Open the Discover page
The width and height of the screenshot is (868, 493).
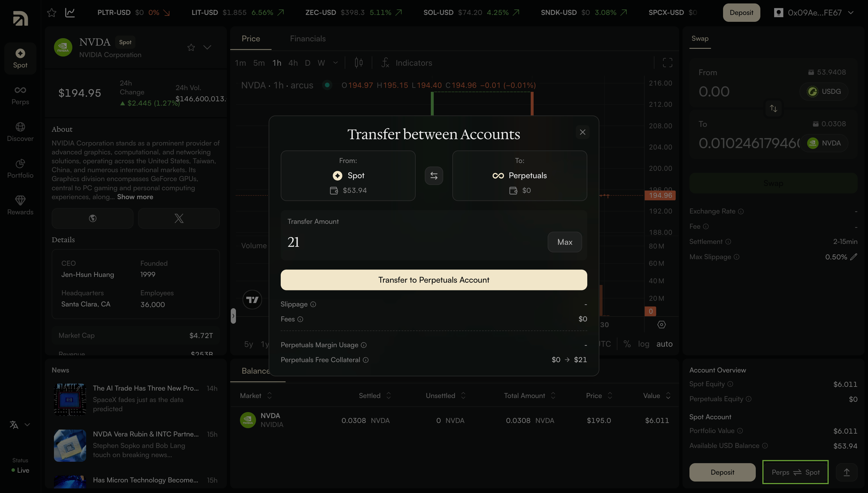20,132
